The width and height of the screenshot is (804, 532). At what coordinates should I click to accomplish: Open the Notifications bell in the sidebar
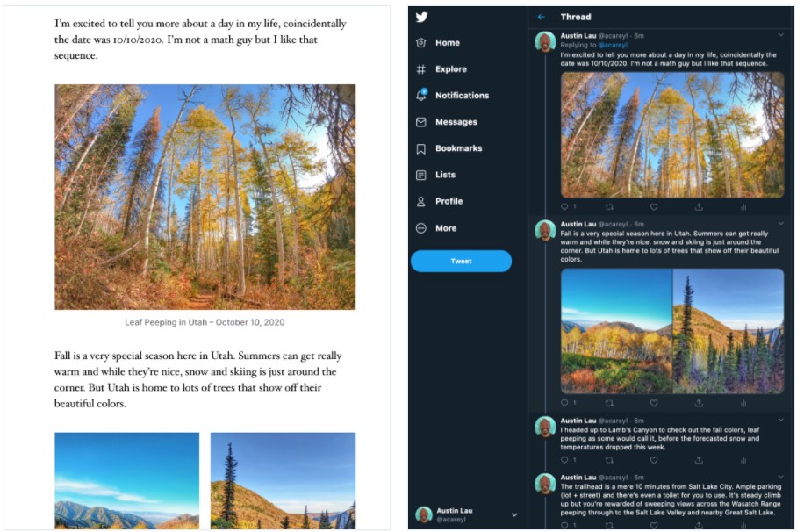click(421, 96)
